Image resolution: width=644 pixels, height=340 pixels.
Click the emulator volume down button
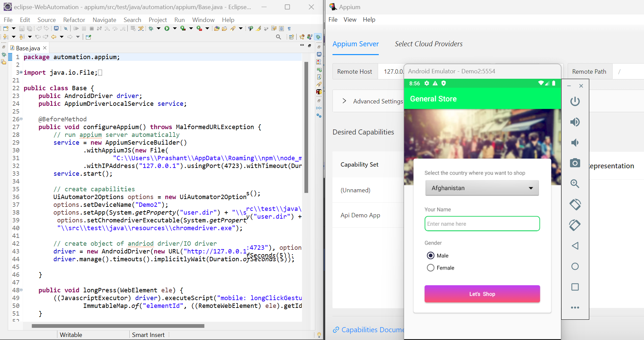575,143
